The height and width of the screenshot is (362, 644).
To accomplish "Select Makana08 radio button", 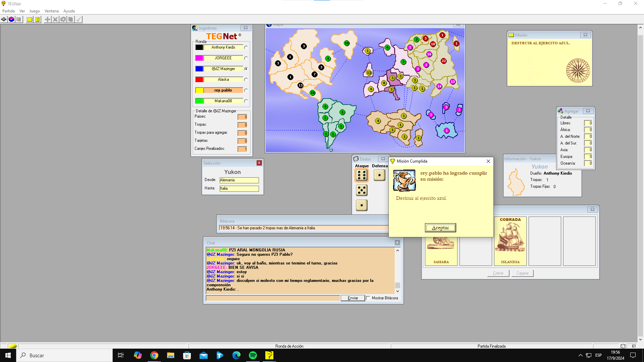I will coord(246,101).
